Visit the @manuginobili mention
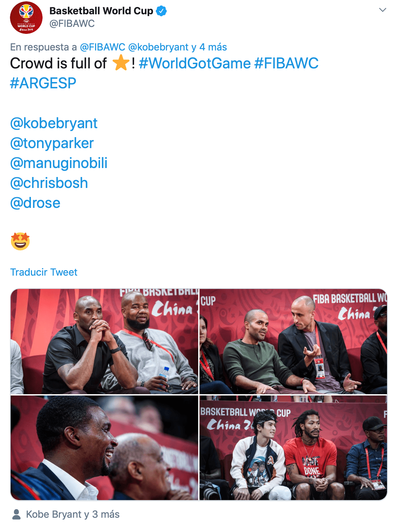 pyautogui.click(x=59, y=163)
